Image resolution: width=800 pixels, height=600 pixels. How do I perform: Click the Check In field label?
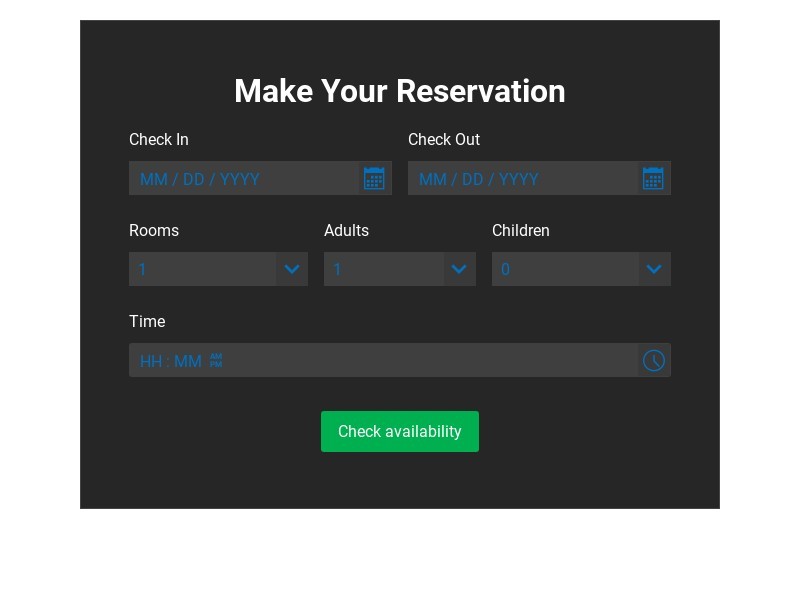[x=159, y=140]
